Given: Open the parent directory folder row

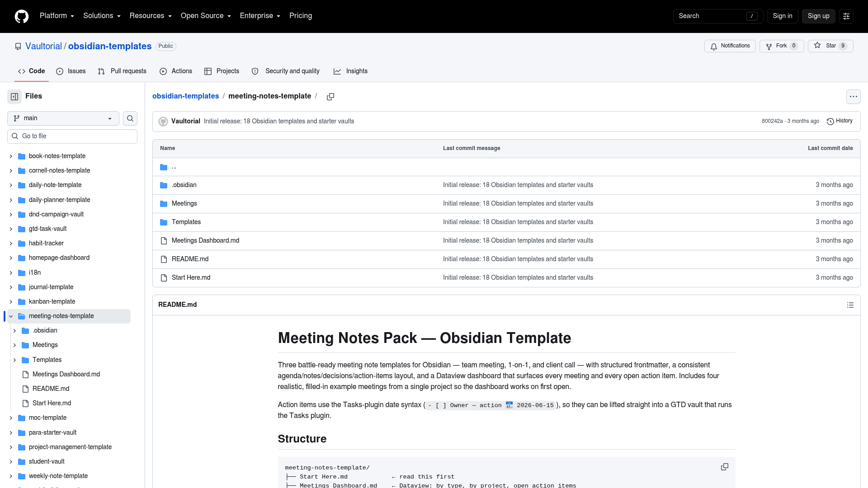Looking at the screenshot, I should point(506,167).
